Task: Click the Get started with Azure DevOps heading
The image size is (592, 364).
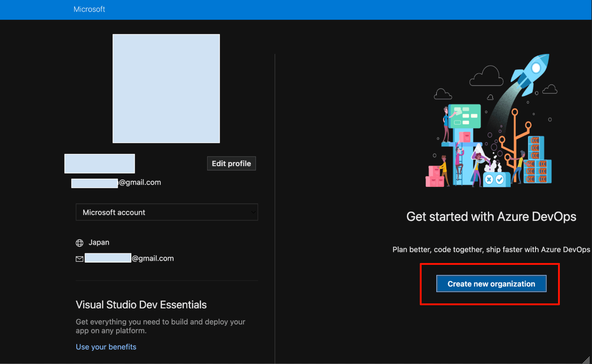Action: 491,217
